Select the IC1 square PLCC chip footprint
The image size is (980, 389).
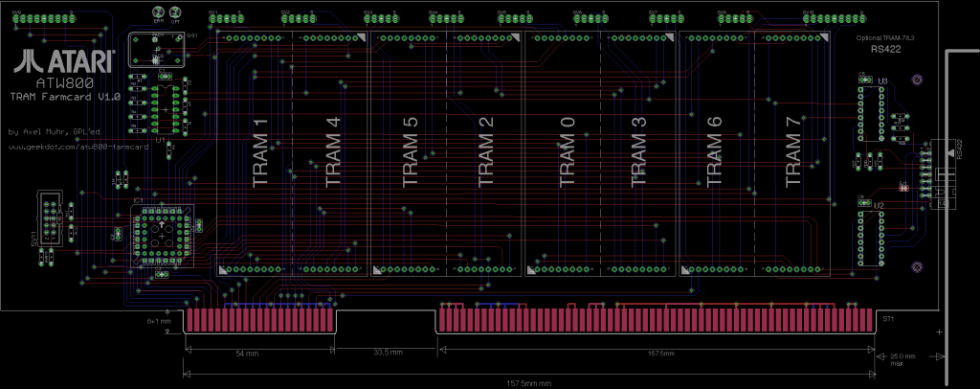tap(158, 233)
